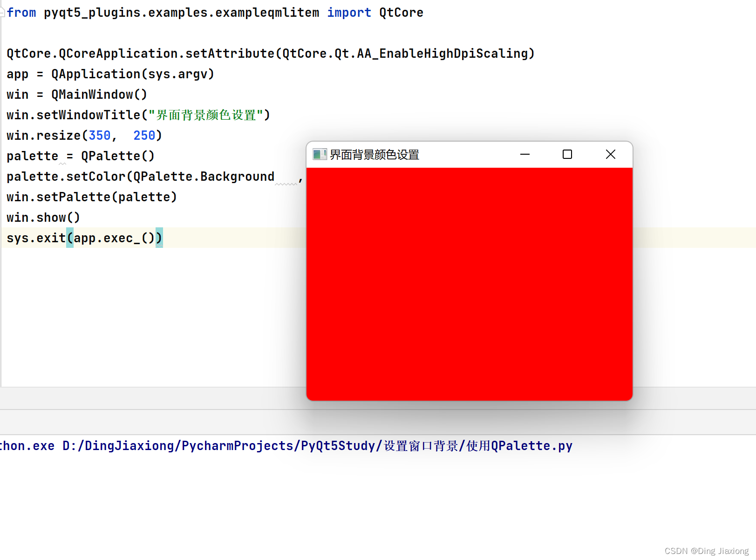756x560 pixels.
Task: Click the "界面背景颜色设置" string in setWindowTitle
Action: (x=206, y=115)
